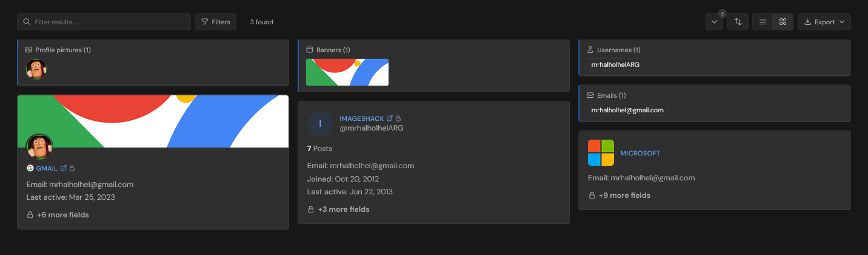The height and width of the screenshot is (255, 868).
Task: Open Gmail external link icon
Action: [x=63, y=168]
